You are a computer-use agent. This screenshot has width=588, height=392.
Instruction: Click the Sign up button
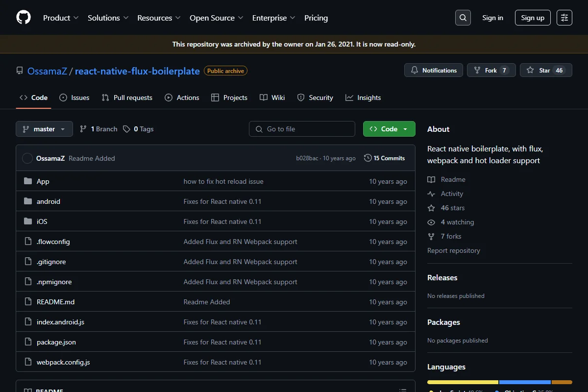(533, 18)
